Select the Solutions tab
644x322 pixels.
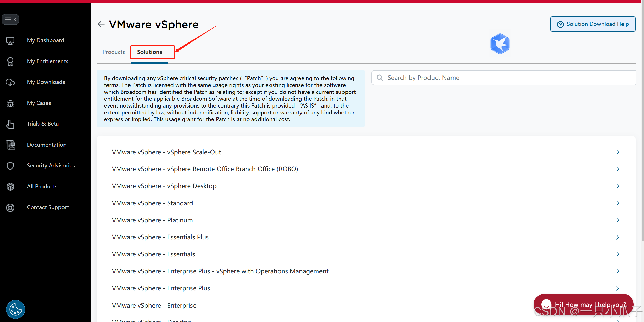[149, 52]
